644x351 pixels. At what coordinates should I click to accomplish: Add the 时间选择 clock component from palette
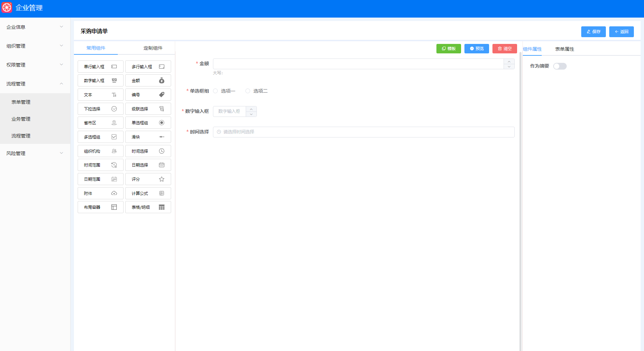pyautogui.click(x=148, y=151)
